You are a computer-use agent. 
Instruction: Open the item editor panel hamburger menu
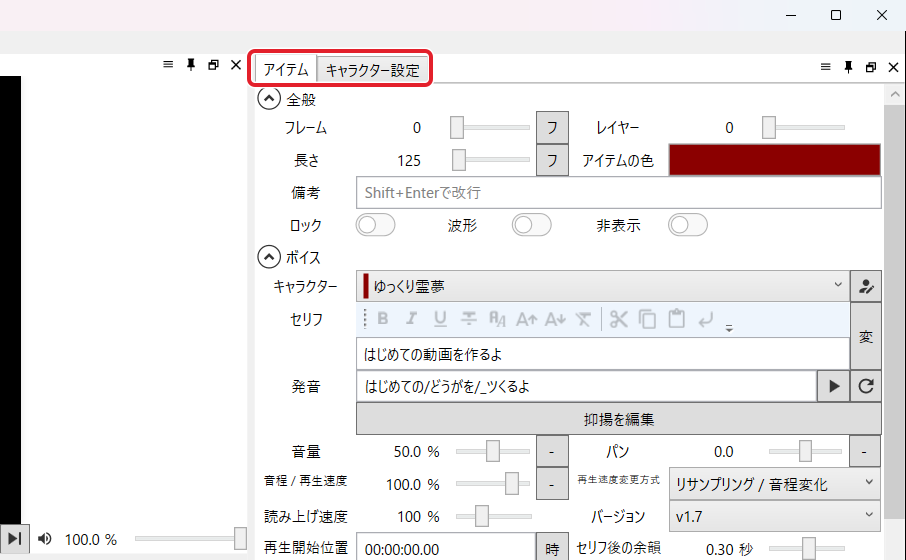[x=826, y=67]
